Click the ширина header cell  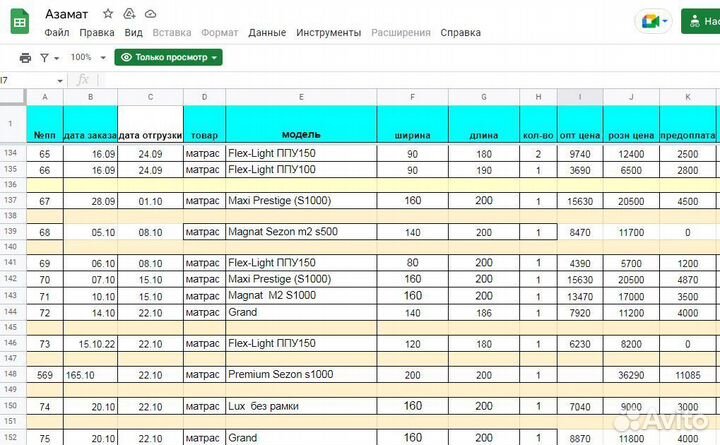(x=412, y=124)
